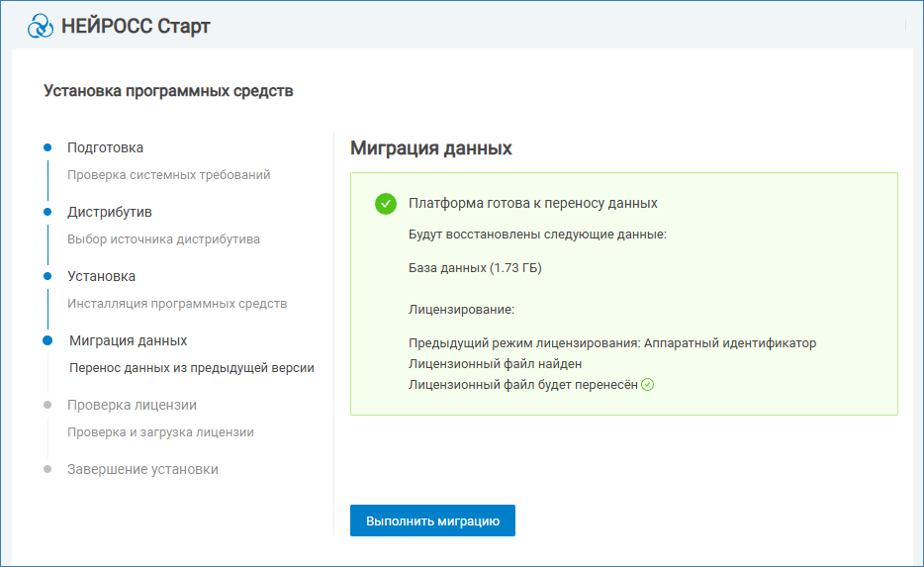Click the step dot beside Подготовка
Screen dimensions: 924x567
click(x=47, y=147)
